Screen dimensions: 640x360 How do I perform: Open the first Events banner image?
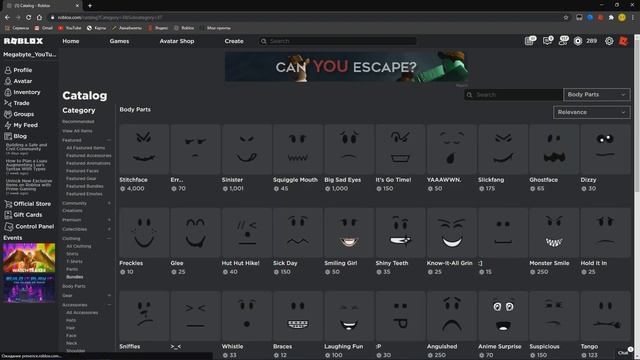click(29, 258)
